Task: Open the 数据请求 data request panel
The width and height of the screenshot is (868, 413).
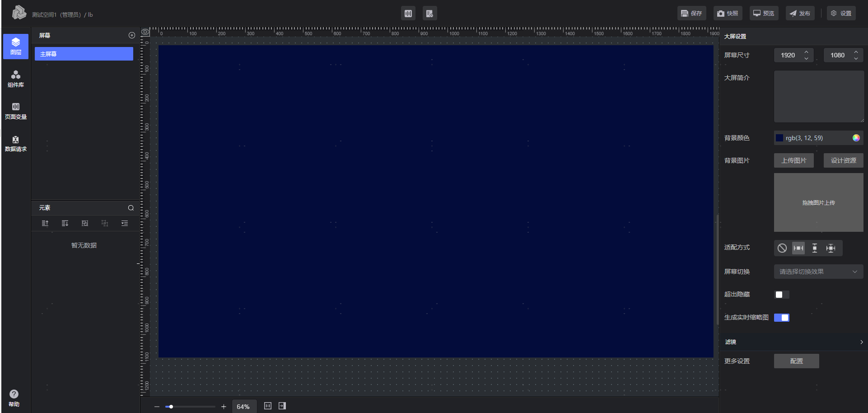Action: [16, 143]
